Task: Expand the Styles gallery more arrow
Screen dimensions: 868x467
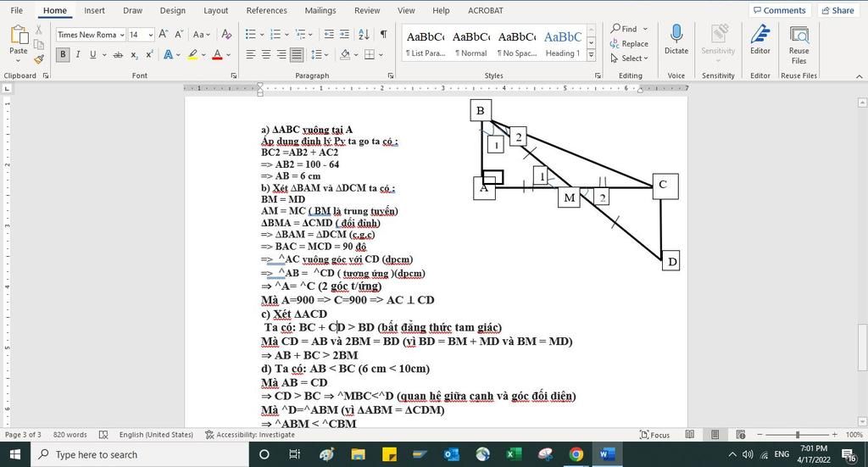Action: 591,55
